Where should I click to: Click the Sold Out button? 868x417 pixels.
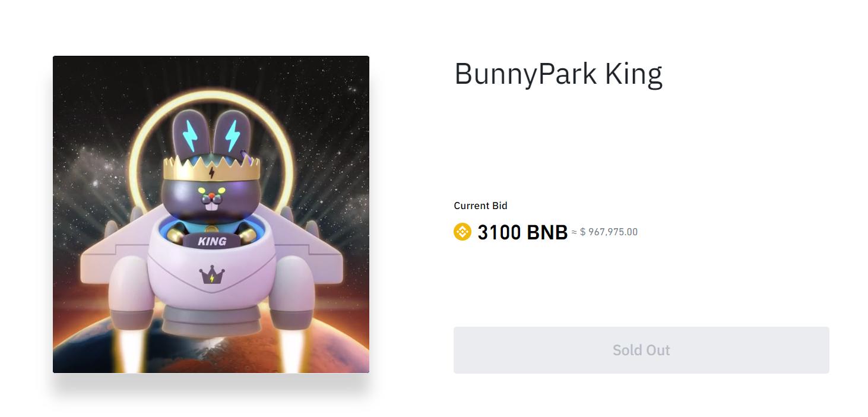[x=641, y=350]
